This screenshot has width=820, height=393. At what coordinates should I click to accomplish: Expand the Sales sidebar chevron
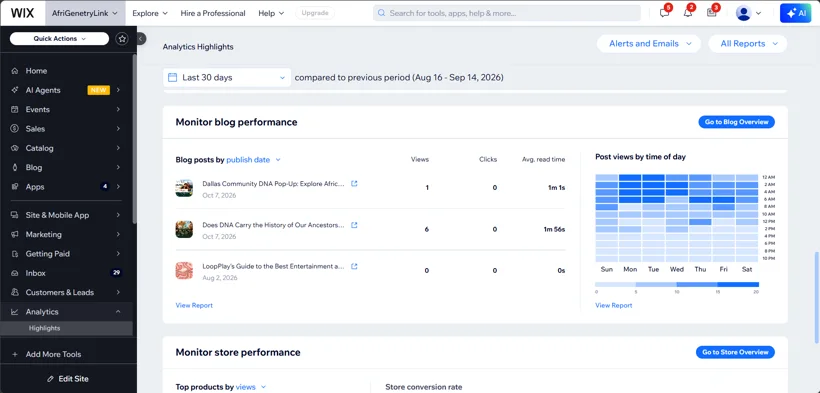click(118, 129)
